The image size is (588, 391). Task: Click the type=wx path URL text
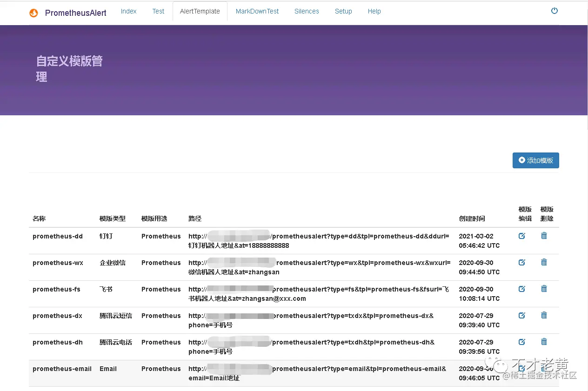coord(320,267)
